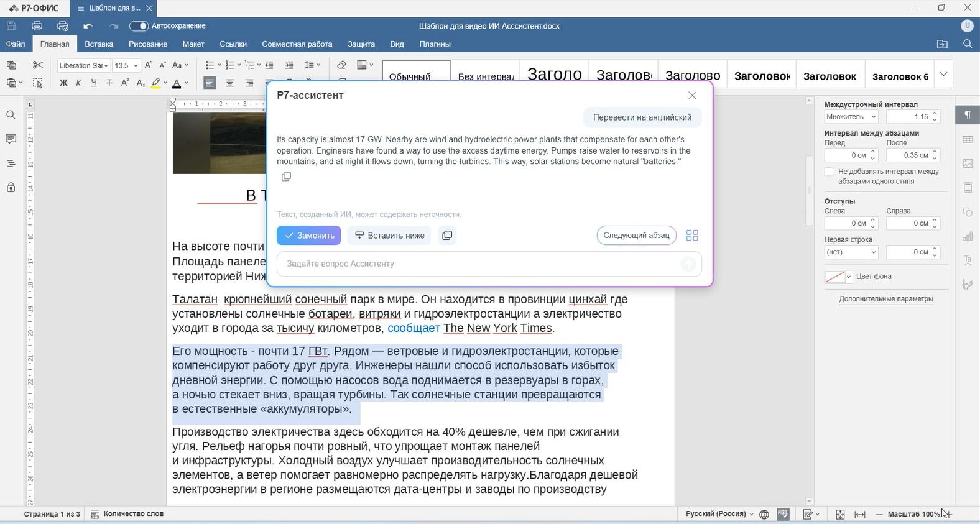
Task: Open the Множитель line spacing dropdown
Action: click(x=851, y=117)
